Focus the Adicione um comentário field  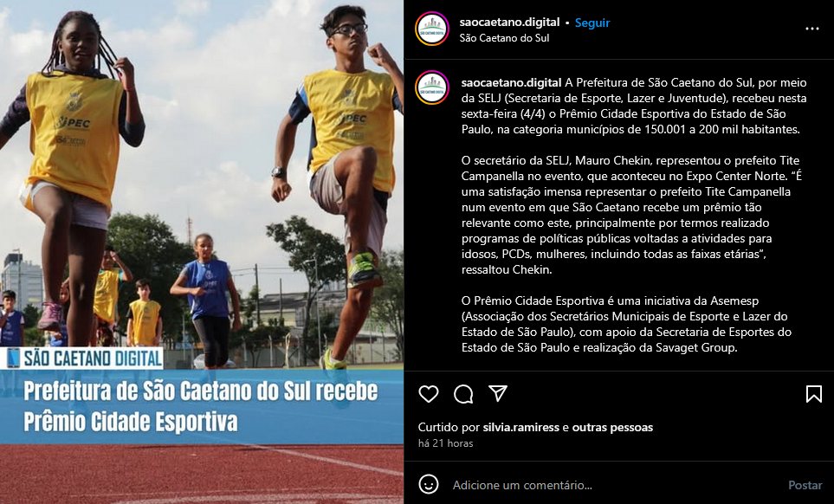(611, 485)
